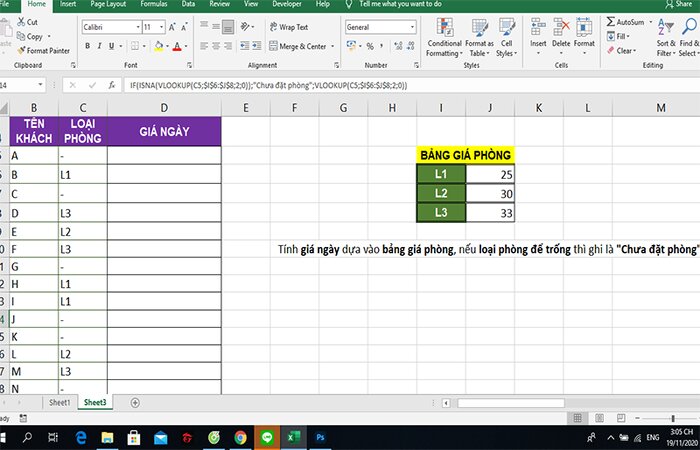Open Sort & Filter
700x450 pixels.
click(x=666, y=38)
